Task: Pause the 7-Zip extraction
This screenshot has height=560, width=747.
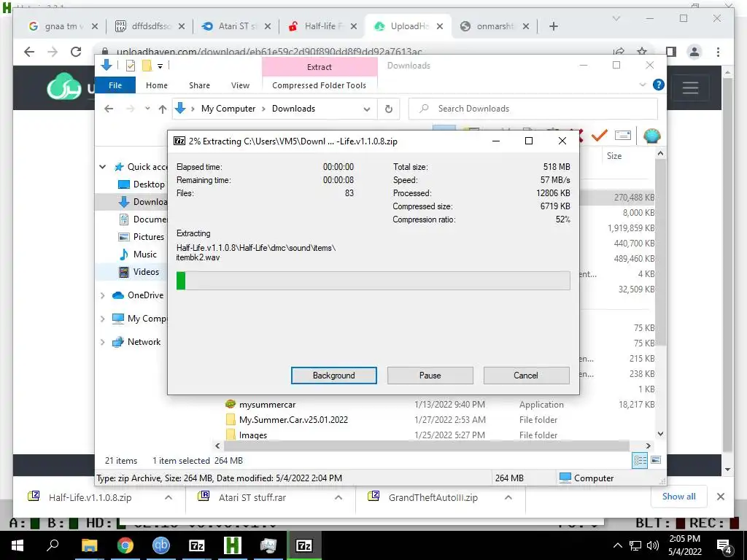Action: (430, 376)
